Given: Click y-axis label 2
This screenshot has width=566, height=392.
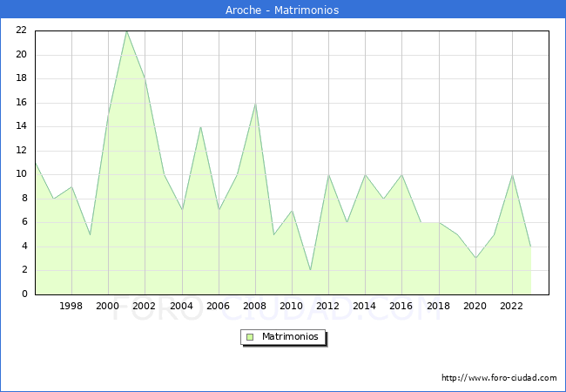Looking at the screenshot, I should 24,270.
